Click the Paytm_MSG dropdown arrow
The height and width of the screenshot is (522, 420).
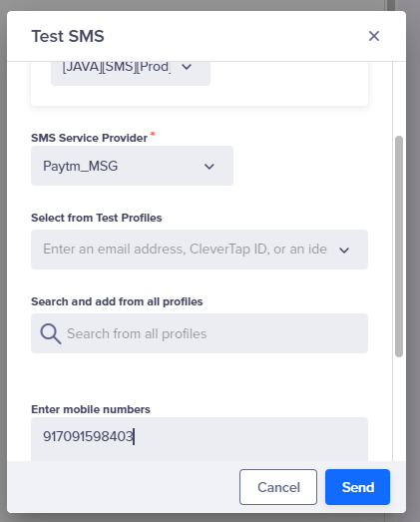pyautogui.click(x=209, y=166)
